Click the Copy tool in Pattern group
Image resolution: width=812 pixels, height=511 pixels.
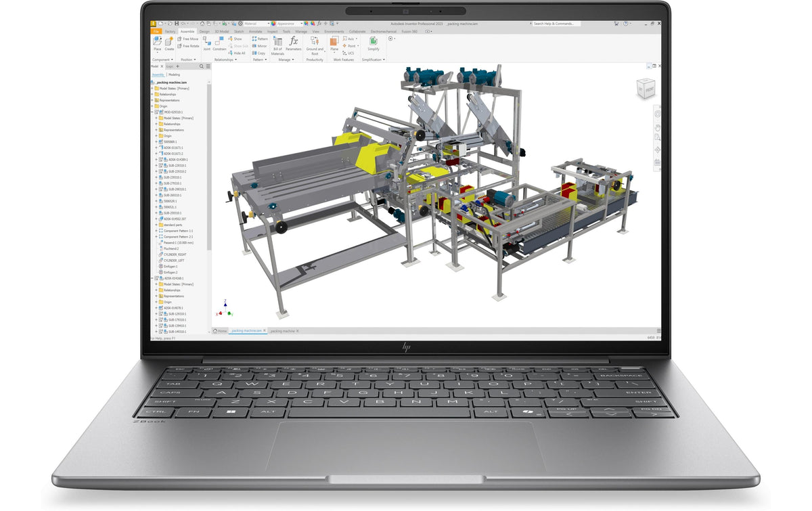pos(258,53)
